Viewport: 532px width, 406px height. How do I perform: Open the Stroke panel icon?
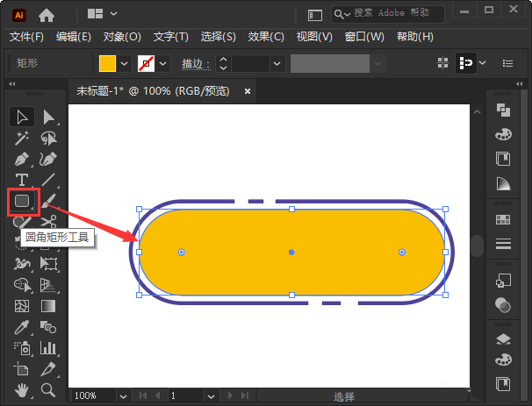coord(503,243)
